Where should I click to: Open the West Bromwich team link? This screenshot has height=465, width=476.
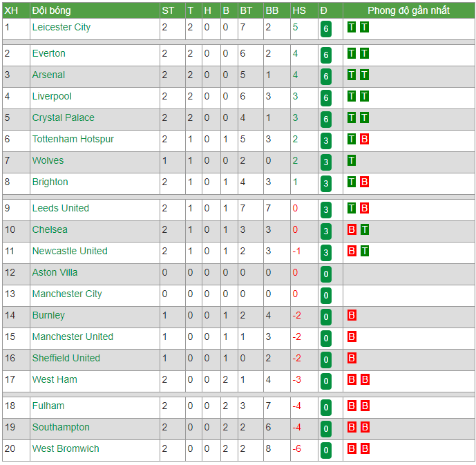click(66, 449)
